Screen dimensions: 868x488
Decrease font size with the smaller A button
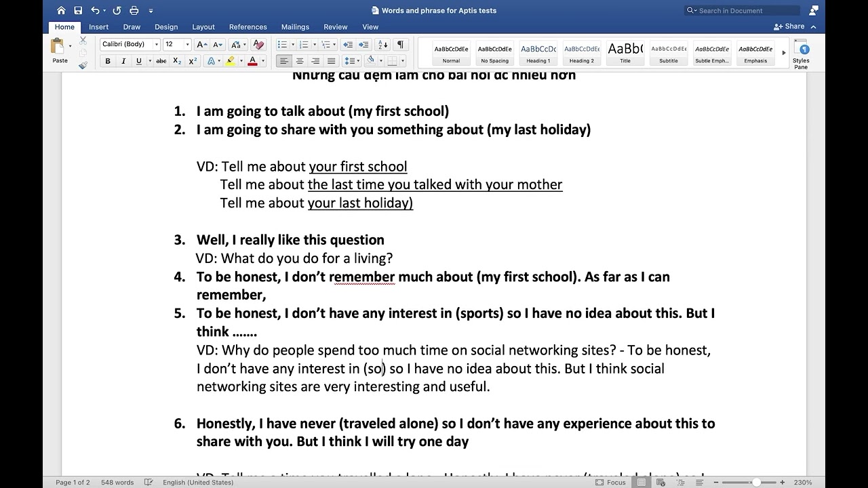218,44
